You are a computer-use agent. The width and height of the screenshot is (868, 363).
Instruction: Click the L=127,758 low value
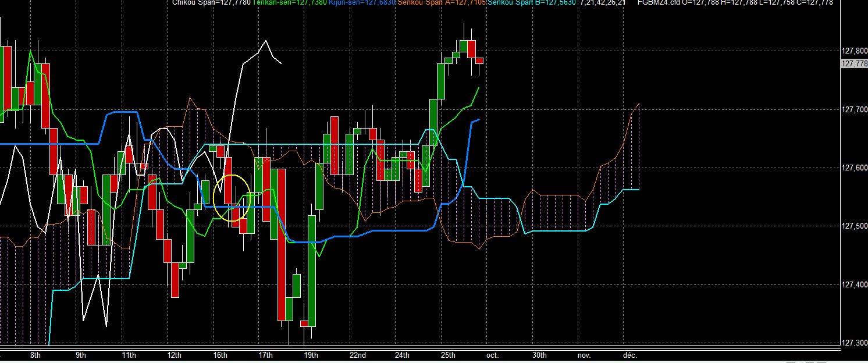point(777,2)
